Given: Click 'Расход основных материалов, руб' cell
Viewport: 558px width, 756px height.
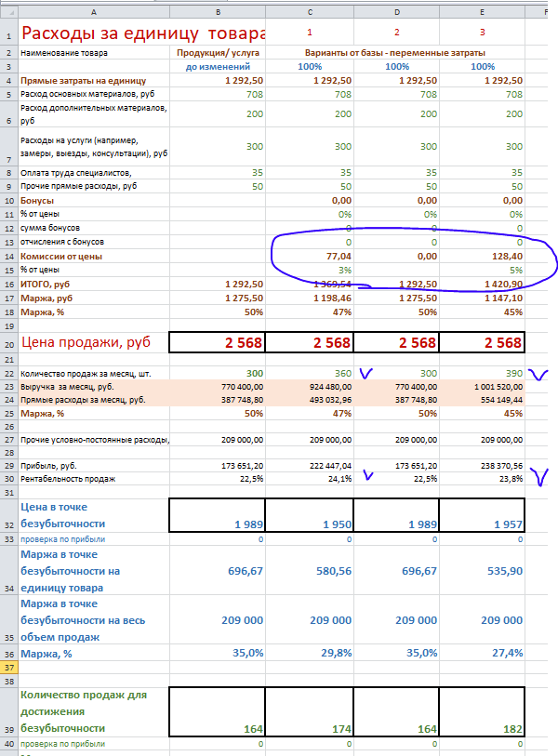Looking at the screenshot, I should pyautogui.click(x=87, y=94).
